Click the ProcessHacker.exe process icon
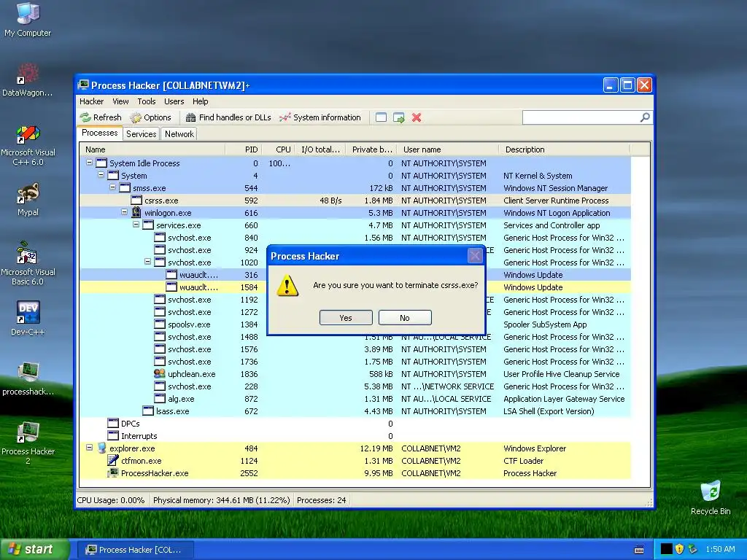This screenshot has width=747, height=560. pos(113,472)
